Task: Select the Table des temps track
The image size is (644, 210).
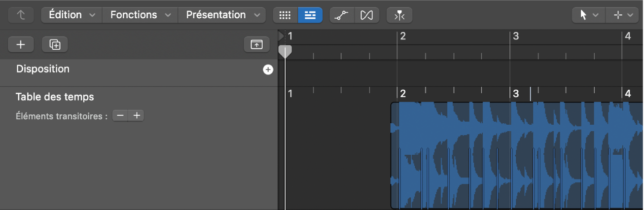Action: [x=55, y=97]
